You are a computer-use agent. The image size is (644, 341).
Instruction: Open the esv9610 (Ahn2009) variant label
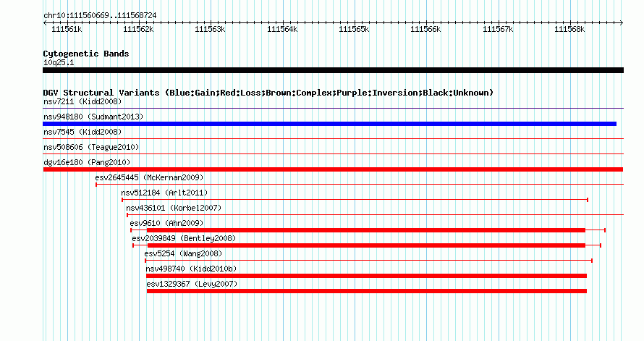coord(166,223)
